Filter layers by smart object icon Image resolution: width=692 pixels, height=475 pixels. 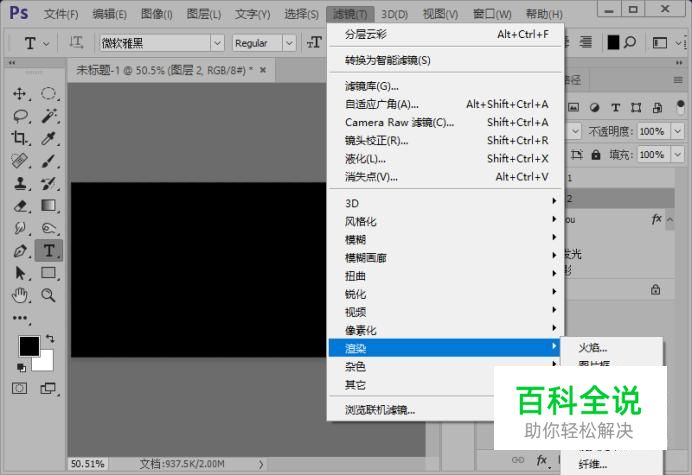click(657, 107)
